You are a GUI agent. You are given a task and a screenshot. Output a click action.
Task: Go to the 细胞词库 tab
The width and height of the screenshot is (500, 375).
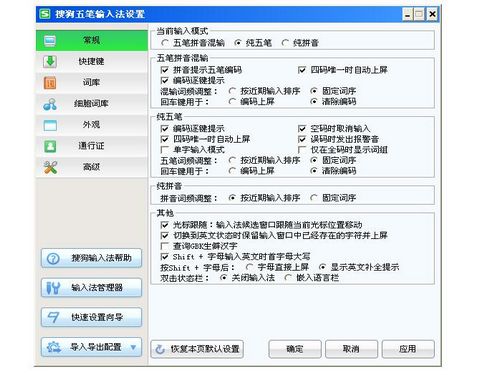coord(92,104)
